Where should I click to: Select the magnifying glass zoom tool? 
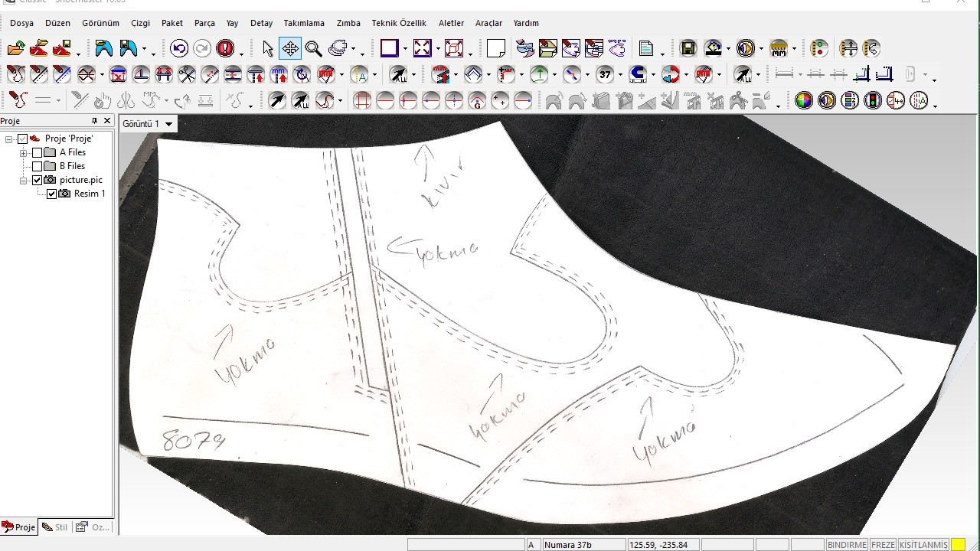pyautogui.click(x=313, y=49)
